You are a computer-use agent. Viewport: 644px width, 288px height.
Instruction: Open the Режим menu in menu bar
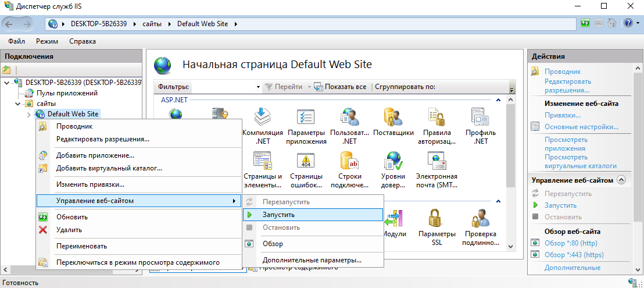(x=46, y=41)
